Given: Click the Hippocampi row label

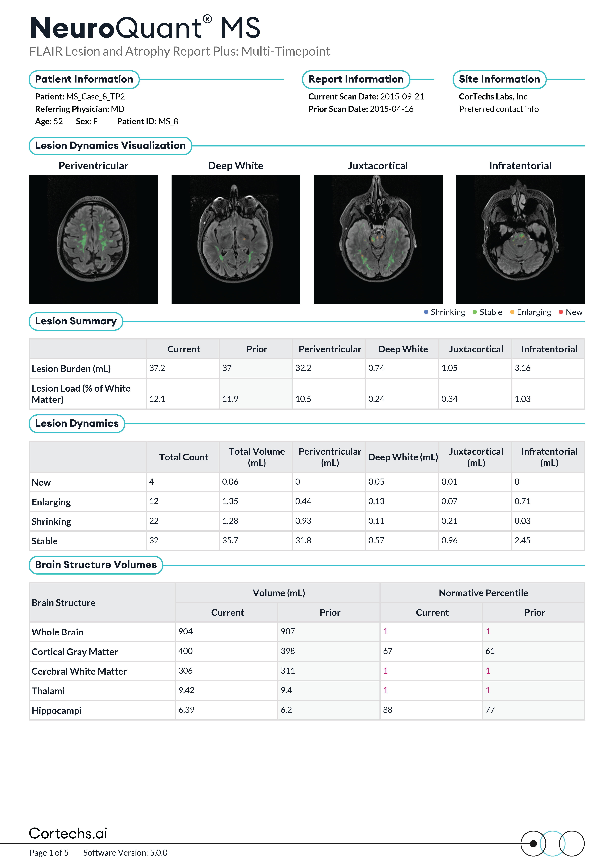Looking at the screenshot, I should tap(57, 711).
